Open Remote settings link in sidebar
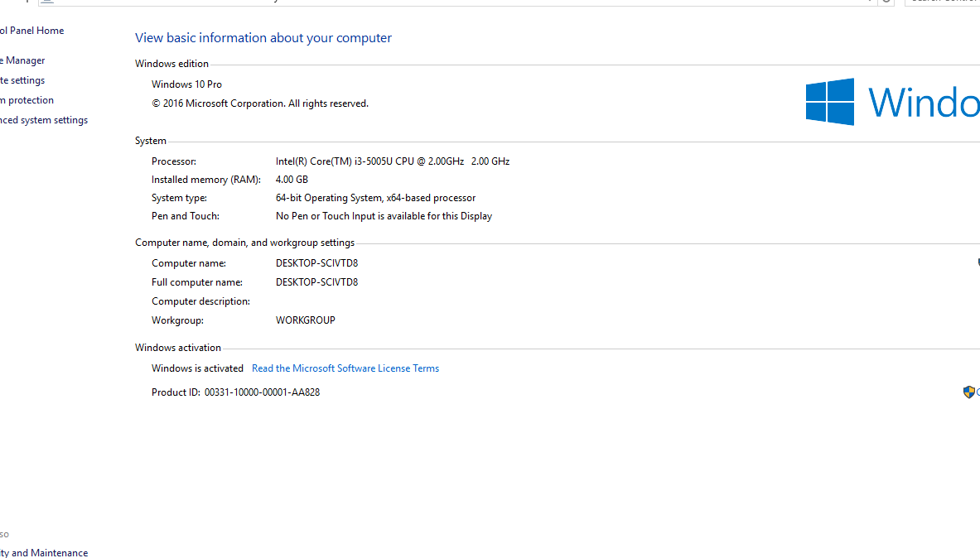The image size is (980, 558). 22,80
